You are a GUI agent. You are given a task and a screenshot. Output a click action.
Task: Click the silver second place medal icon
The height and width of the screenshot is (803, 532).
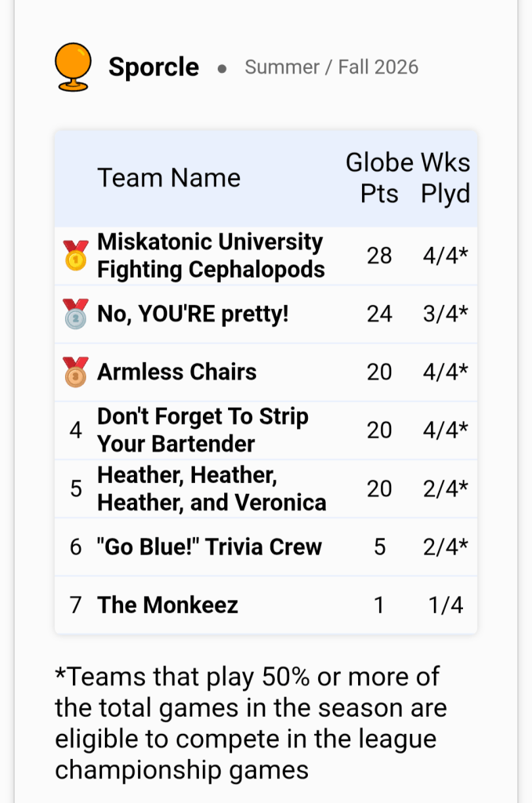click(x=76, y=314)
